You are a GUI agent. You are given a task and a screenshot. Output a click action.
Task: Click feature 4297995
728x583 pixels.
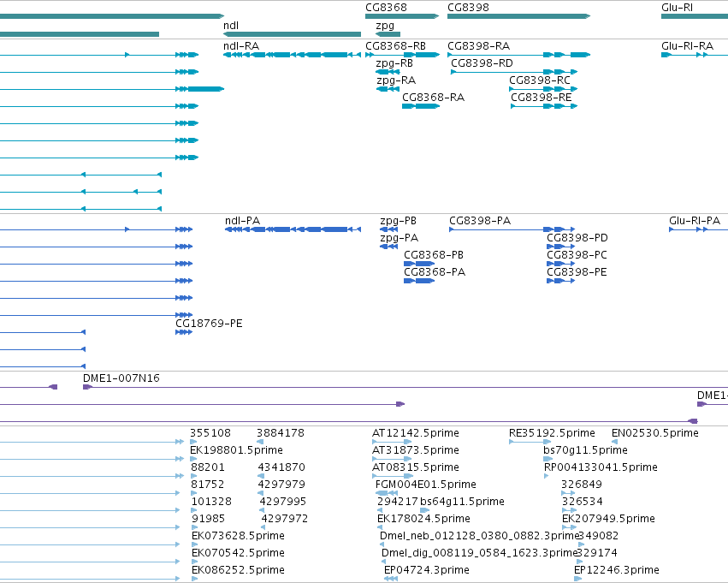click(x=283, y=502)
